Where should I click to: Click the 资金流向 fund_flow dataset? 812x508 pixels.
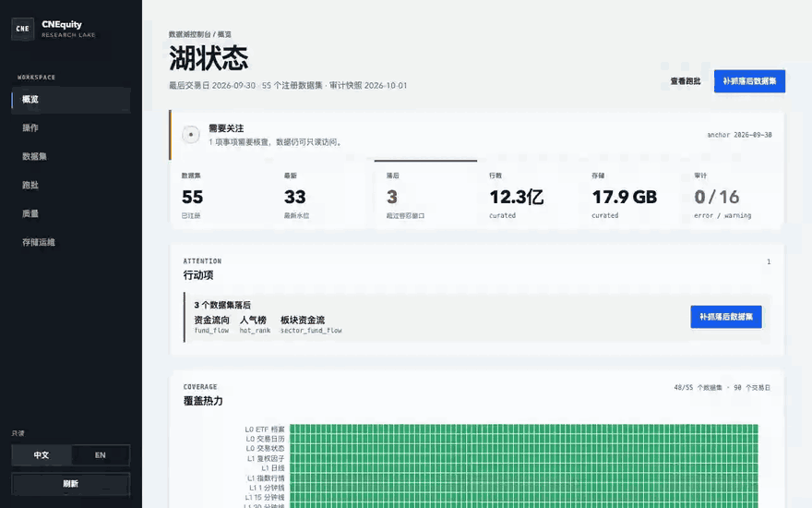[211, 325]
